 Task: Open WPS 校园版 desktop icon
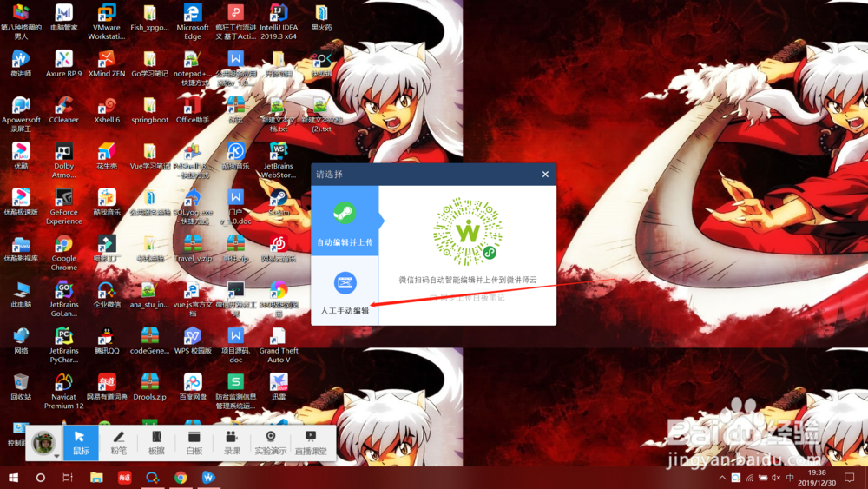[x=193, y=340]
